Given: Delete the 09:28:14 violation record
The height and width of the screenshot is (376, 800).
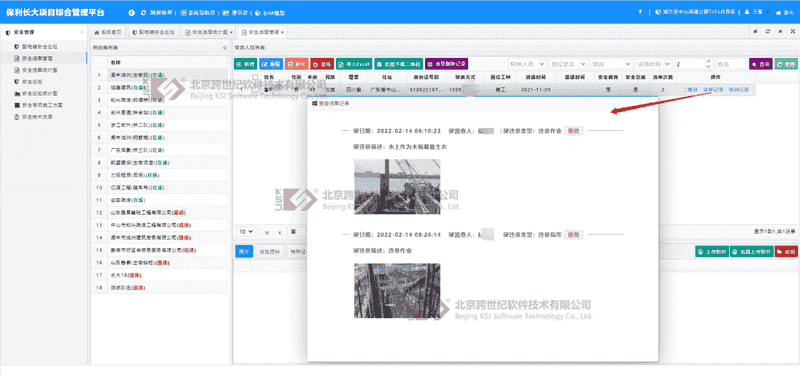Looking at the screenshot, I should click(573, 235).
